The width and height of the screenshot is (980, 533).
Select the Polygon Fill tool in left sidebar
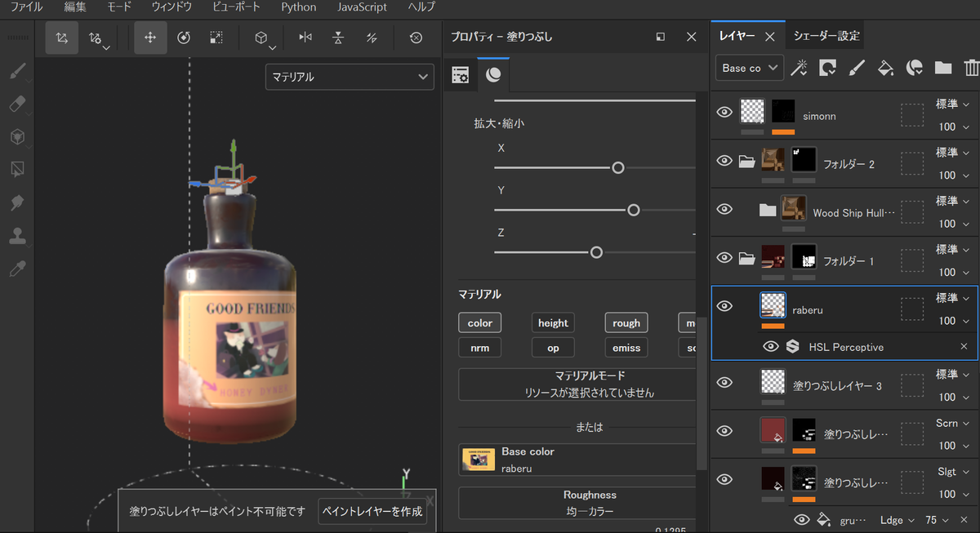click(x=17, y=170)
